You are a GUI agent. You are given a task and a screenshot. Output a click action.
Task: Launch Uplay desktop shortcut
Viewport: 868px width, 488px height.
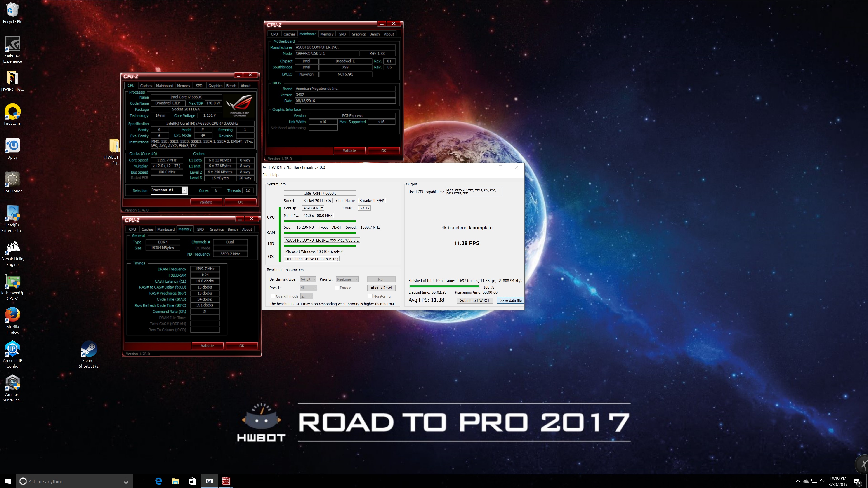point(12,148)
